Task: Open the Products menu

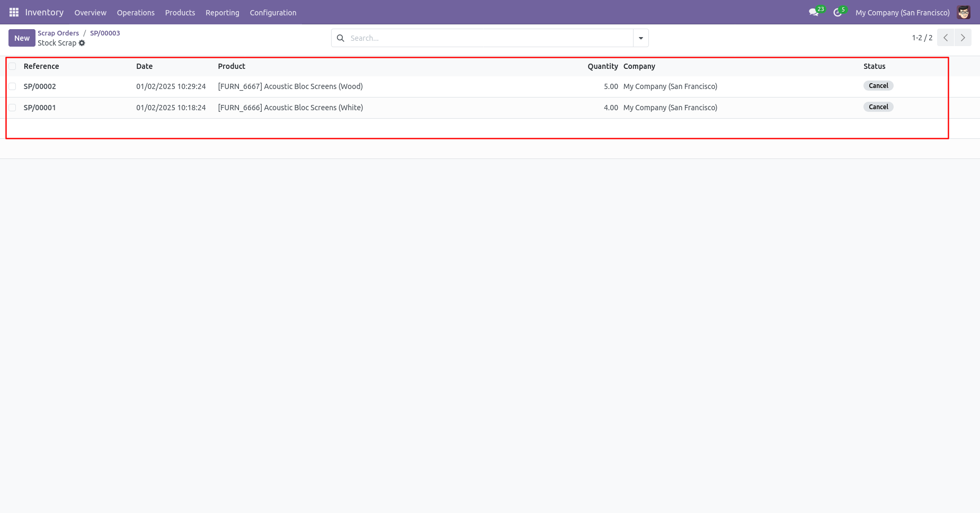Action: click(180, 12)
